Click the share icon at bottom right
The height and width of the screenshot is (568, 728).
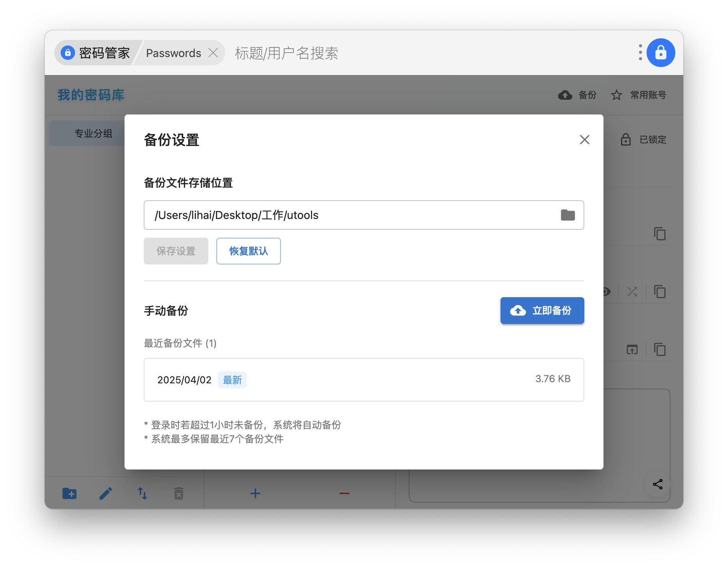tap(658, 484)
